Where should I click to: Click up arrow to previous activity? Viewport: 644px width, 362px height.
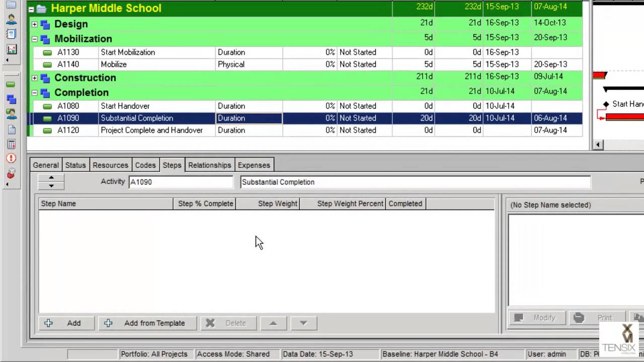coord(51,178)
